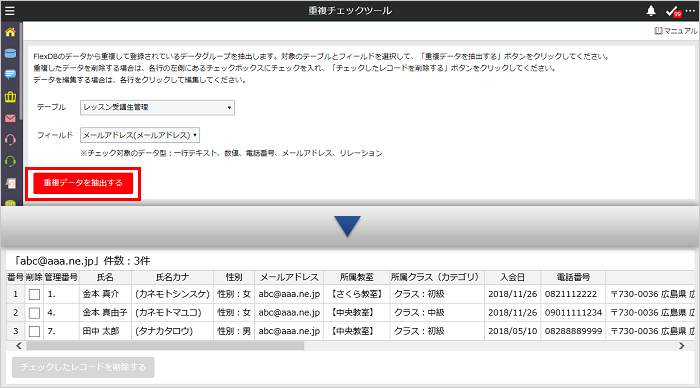The width and height of the screenshot is (700, 388).
Task: Open the green headset sidebar icon
Action: [x=10, y=161]
